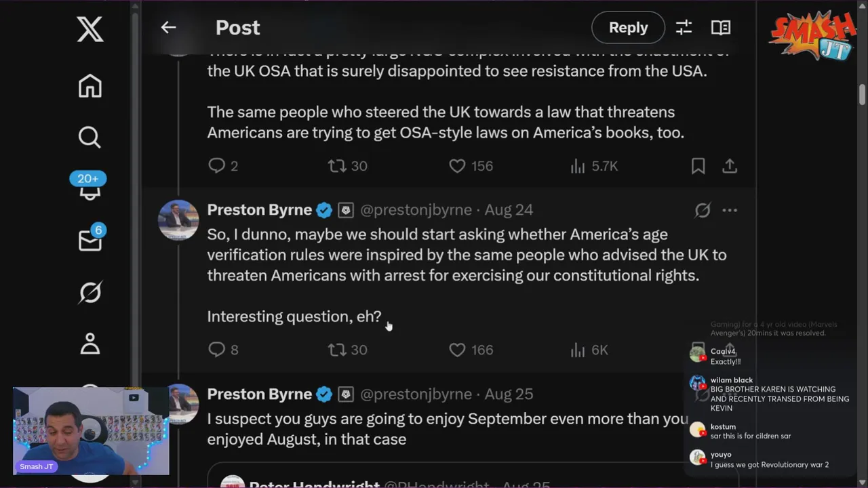Go back using the arrow icon
This screenshot has height=488, width=868.
(168, 27)
